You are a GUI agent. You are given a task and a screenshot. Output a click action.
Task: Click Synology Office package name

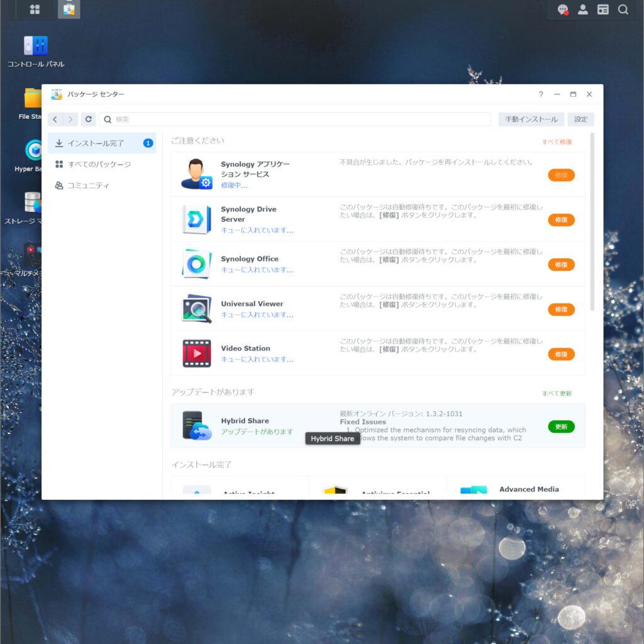pyautogui.click(x=250, y=259)
